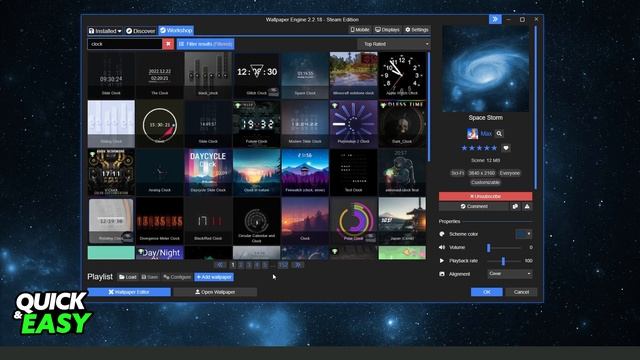640x360 pixels.
Task: Click the trophy badge on Day/Night thumbnail
Action: click(x=141, y=251)
